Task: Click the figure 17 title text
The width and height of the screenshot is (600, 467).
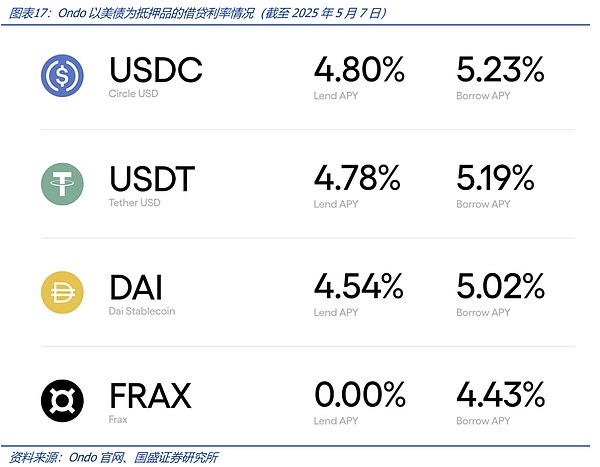Action: (195, 12)
